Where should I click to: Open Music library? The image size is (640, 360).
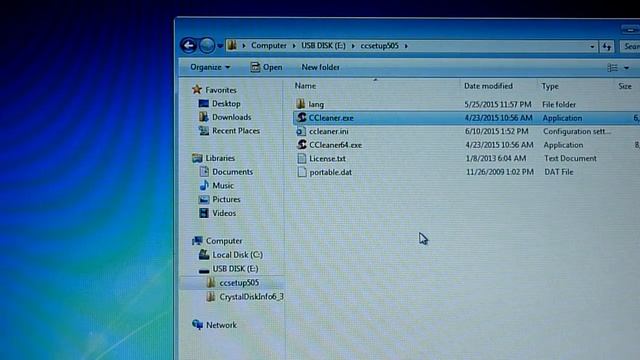pos(223,186)
